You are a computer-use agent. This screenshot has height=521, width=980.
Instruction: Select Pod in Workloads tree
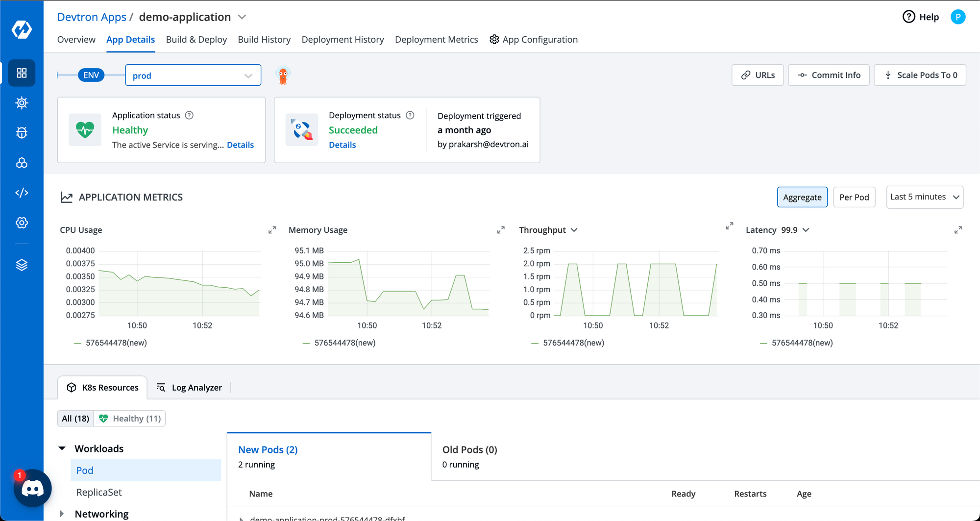point(146,471)
